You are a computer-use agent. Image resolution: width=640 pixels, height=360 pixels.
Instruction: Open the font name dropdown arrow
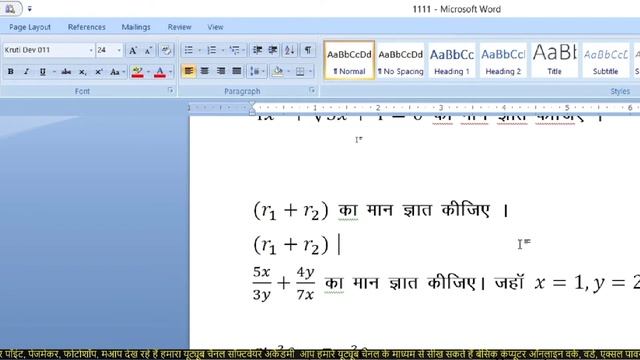point(91,50)
